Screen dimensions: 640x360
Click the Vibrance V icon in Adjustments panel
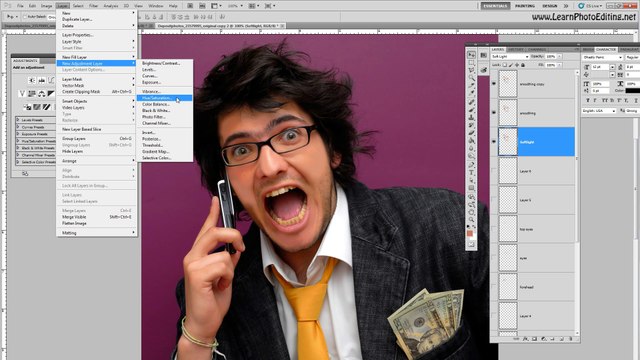pyautogui.click(x=22, y=93)
